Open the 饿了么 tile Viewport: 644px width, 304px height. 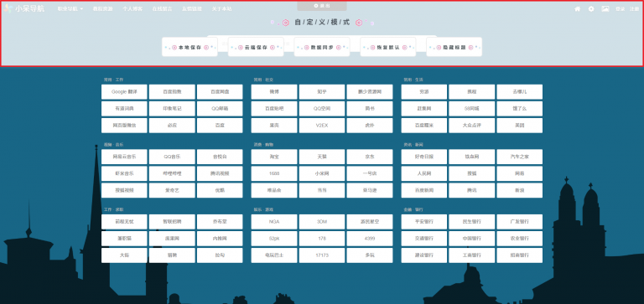520,109
